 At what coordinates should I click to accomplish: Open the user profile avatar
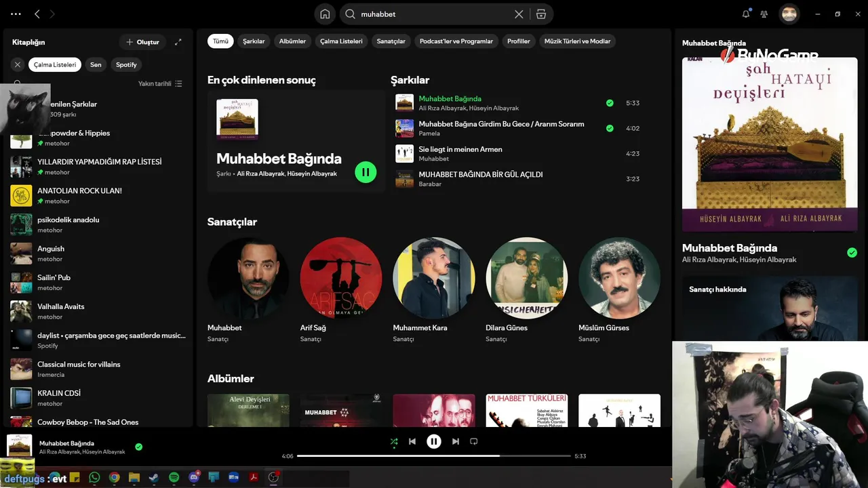pos(789,14)
